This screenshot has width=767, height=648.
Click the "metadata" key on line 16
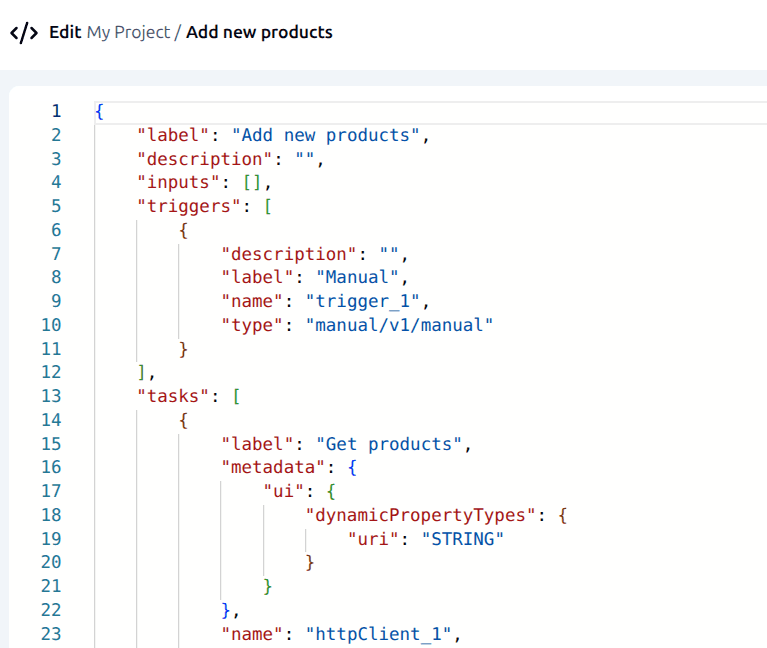273,468
